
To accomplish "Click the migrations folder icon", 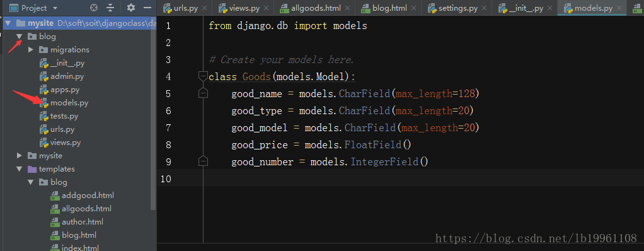I will tap(43, 50).
